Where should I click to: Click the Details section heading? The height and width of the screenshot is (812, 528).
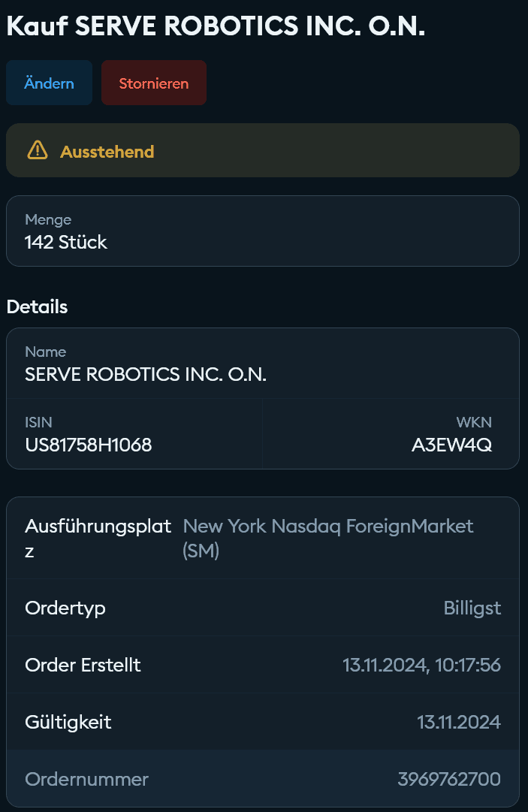[37, 306]
